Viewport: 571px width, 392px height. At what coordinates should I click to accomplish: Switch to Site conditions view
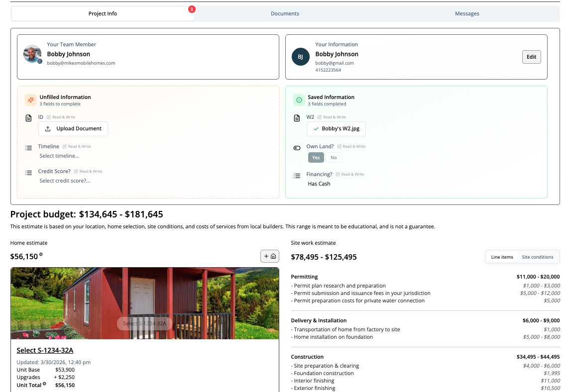tap(537, 257)
